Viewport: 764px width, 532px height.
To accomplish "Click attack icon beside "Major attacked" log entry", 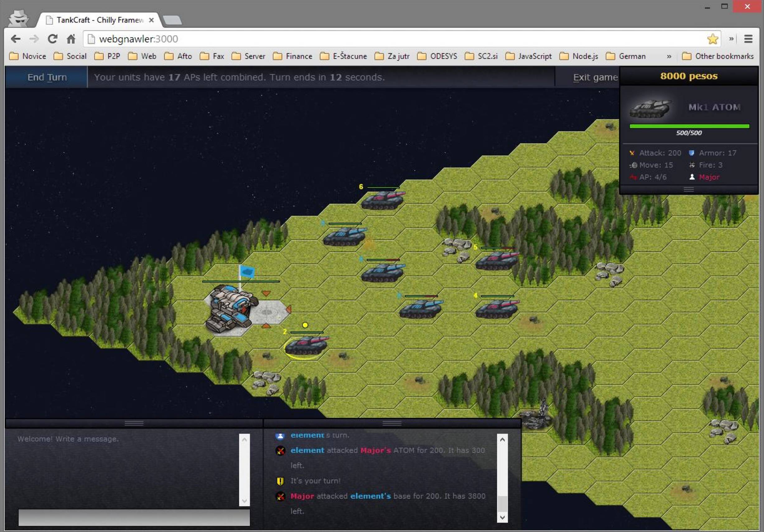I will pos(281,497).
